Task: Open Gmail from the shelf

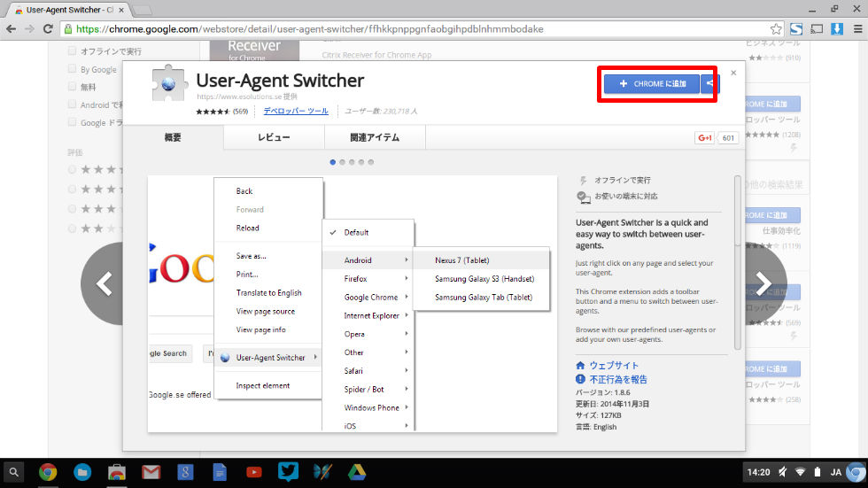Action: point(151,473)
